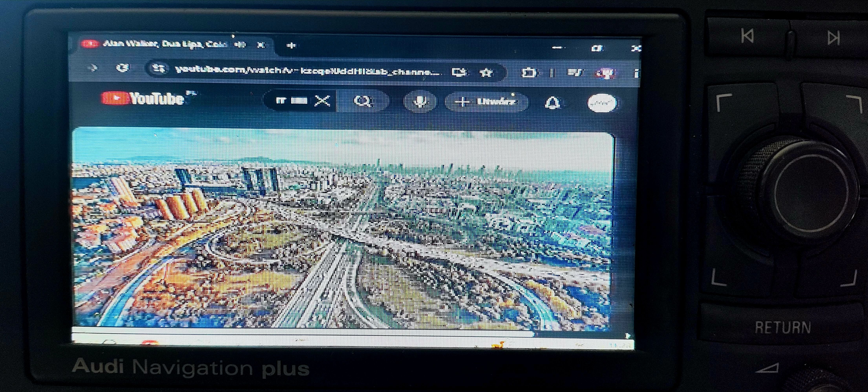
Task: Click the YouTube search magnifier button
Action: coord(363,101)
